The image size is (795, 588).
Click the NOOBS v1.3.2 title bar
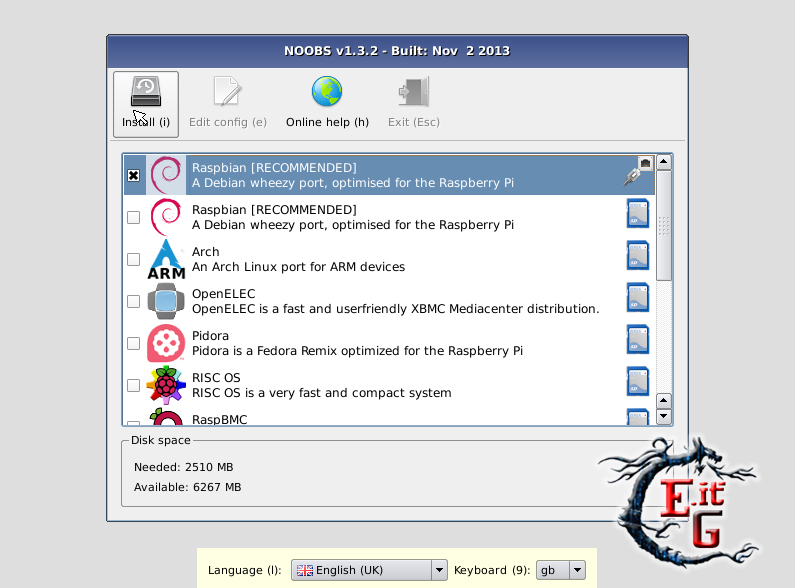tap(398, 51)
